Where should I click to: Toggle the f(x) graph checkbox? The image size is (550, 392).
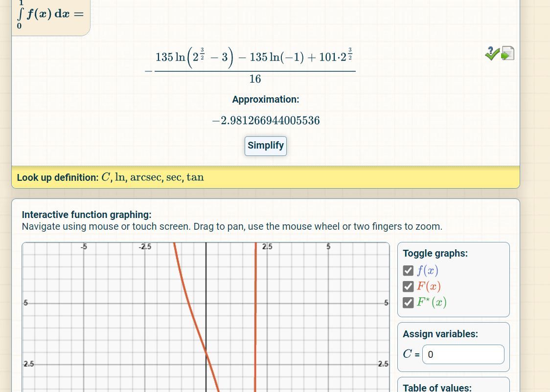click(408, 271)
